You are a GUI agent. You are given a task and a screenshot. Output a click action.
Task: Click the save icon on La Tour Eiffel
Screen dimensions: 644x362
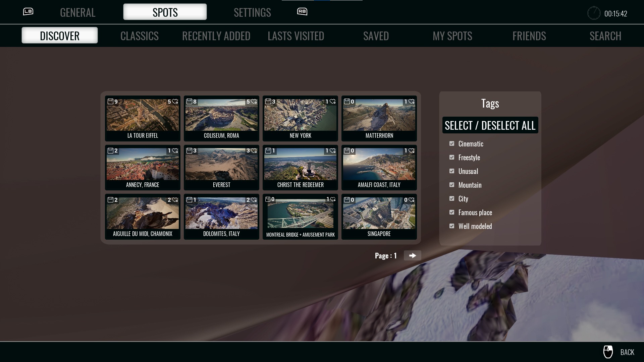pos(110,101)
